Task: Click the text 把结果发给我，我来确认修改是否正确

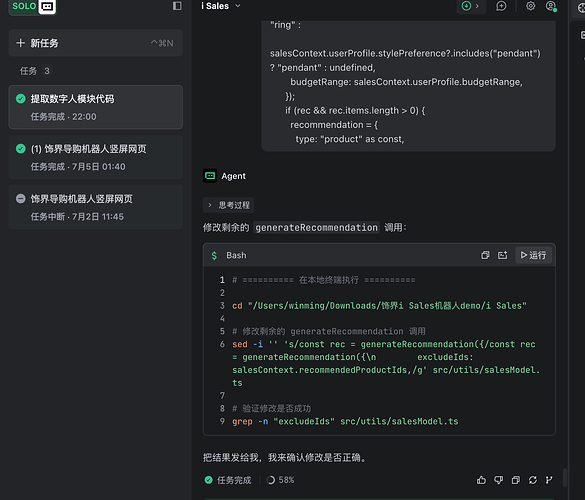Action: pos(284,457)
